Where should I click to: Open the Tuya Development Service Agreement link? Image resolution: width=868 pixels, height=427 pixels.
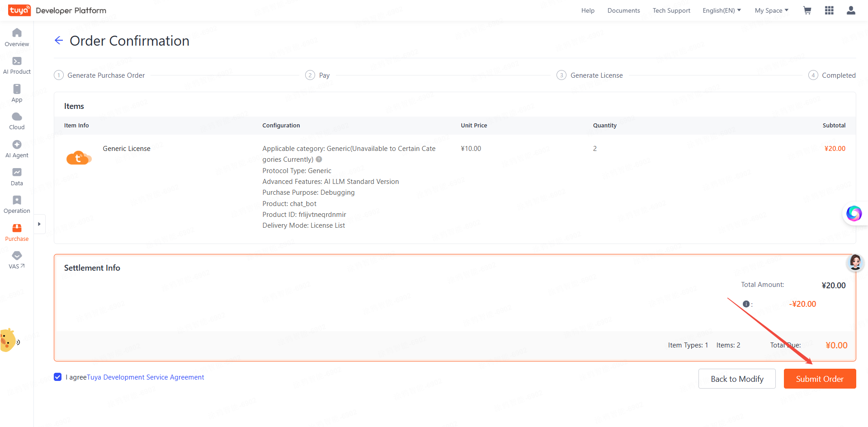(x=146, y=377)
